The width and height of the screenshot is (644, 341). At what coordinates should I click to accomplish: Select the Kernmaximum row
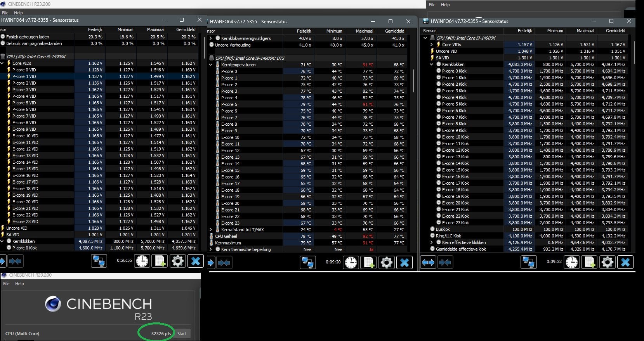point(307,243)
